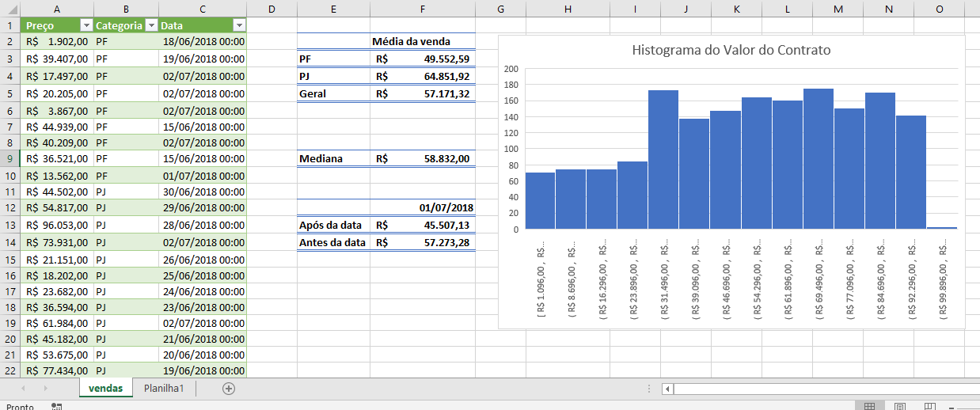Select the chart title Histograma do Valor do Contrato
Screen dimensions: 980x410
pos(731,50)
